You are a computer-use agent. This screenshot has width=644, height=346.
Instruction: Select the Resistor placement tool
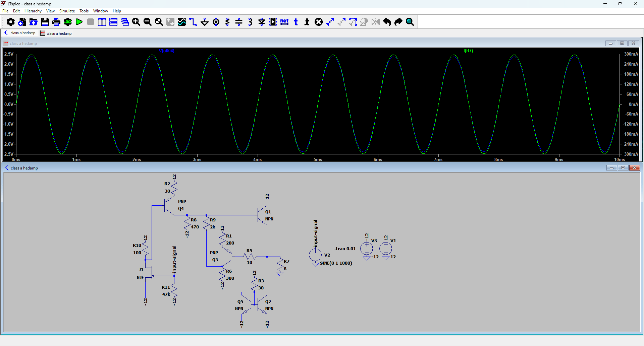point(227,22)
